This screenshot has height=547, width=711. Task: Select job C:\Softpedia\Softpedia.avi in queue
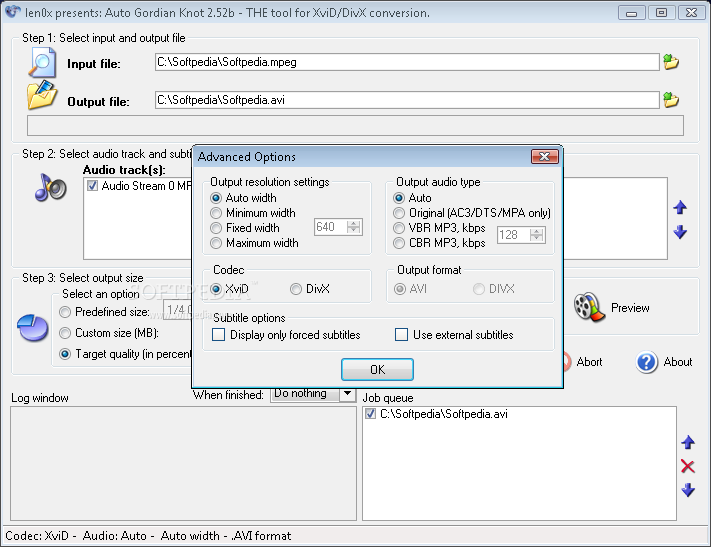(x=443, y=414)
